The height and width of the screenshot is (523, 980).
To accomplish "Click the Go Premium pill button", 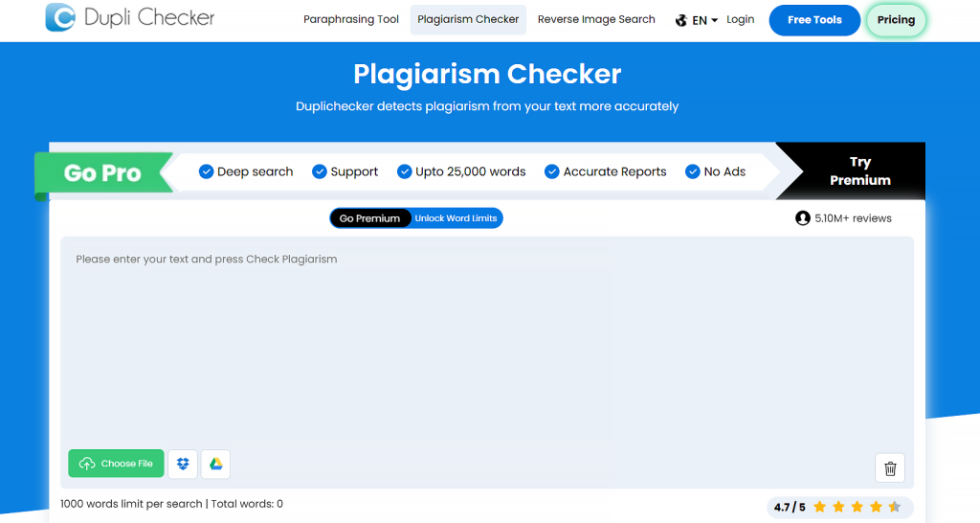I will tap(370, 218).
